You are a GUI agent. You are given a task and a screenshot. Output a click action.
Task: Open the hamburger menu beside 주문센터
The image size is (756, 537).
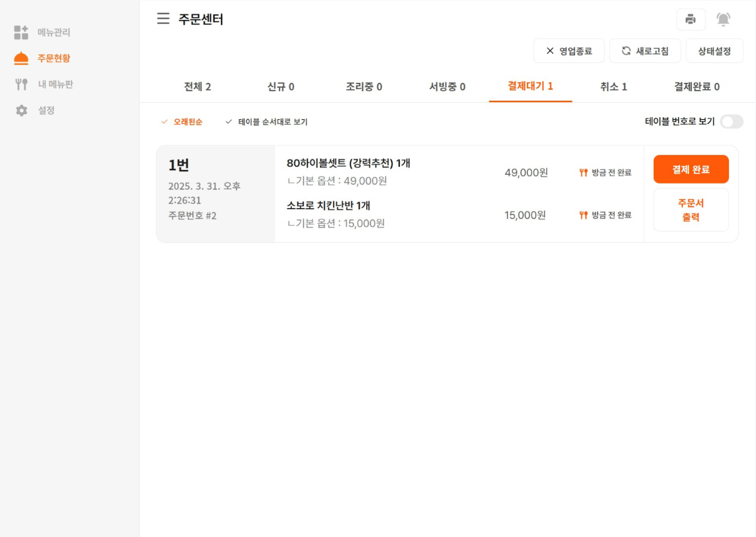(163, 19)
